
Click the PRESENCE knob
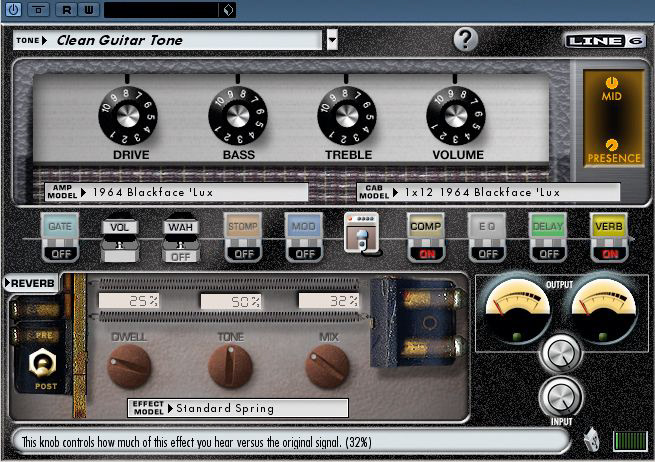coord(612,145)
